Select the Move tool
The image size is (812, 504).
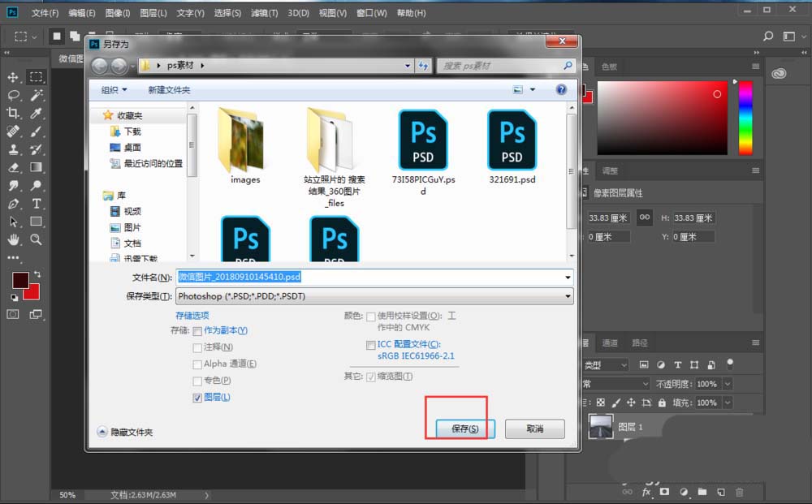coord(11,77)
